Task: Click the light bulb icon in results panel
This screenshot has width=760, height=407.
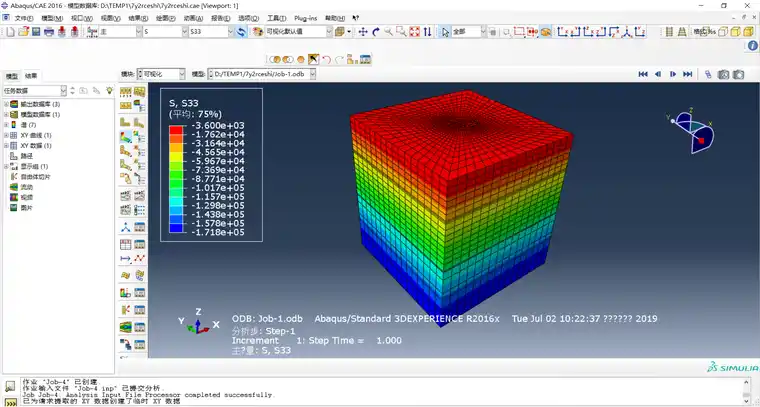Action: (x=110, y=91)
